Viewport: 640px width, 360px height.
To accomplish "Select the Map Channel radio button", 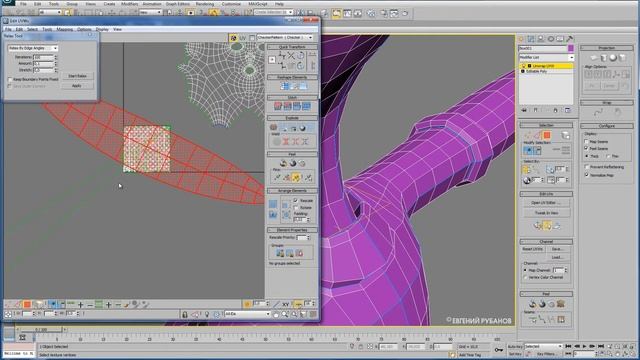I will click(525, 270).
